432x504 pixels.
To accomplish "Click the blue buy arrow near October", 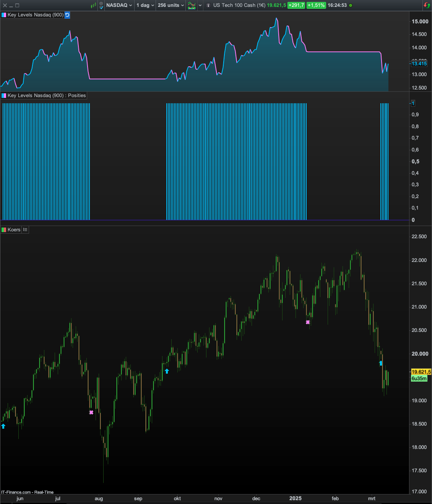I will (167, 371).
